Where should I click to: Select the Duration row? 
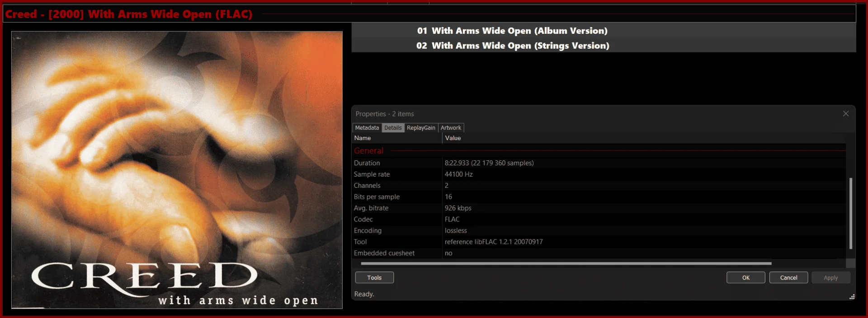pyautogui.click(x=599, y=163)
